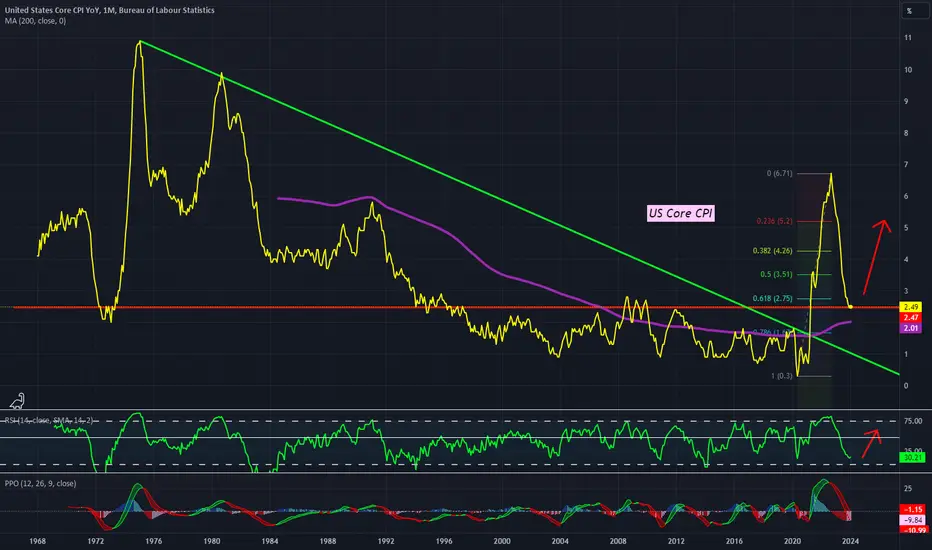Click the 75.00 level on the RSI axis
932x550 pixels.
tap(913, 421)
